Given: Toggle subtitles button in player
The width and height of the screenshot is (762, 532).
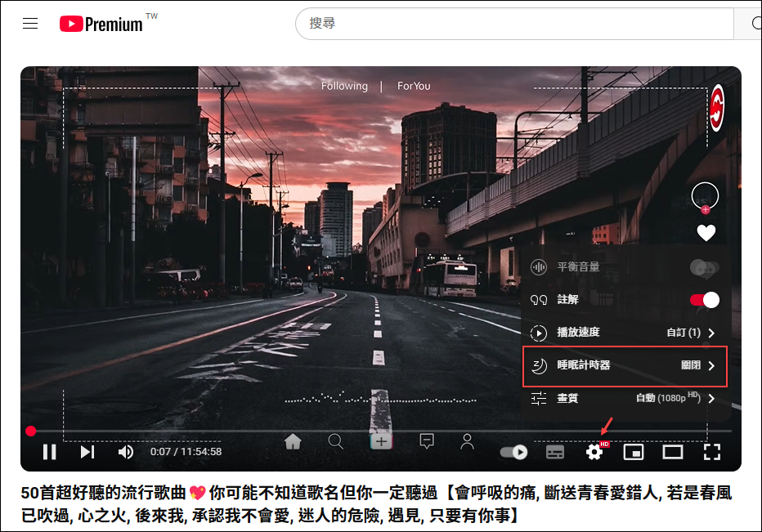Looking at the screenshot, I should pyautogui.click(x=555, y=452).
